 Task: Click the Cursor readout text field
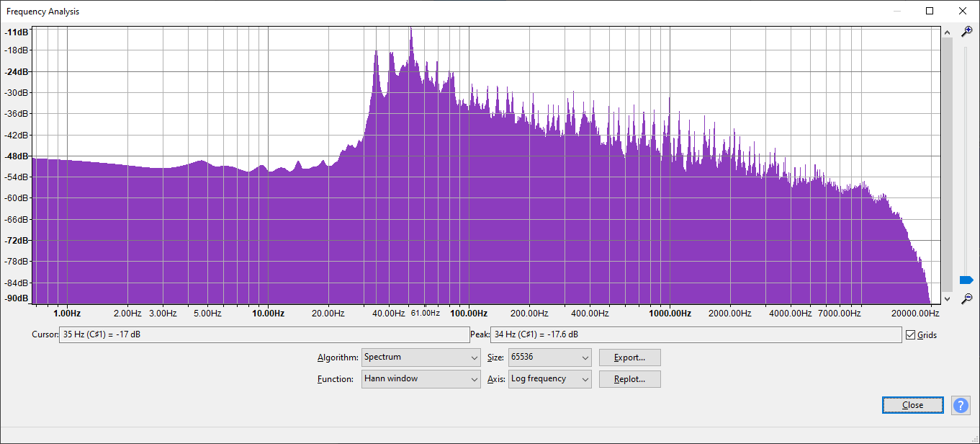(x=264, y=335)
